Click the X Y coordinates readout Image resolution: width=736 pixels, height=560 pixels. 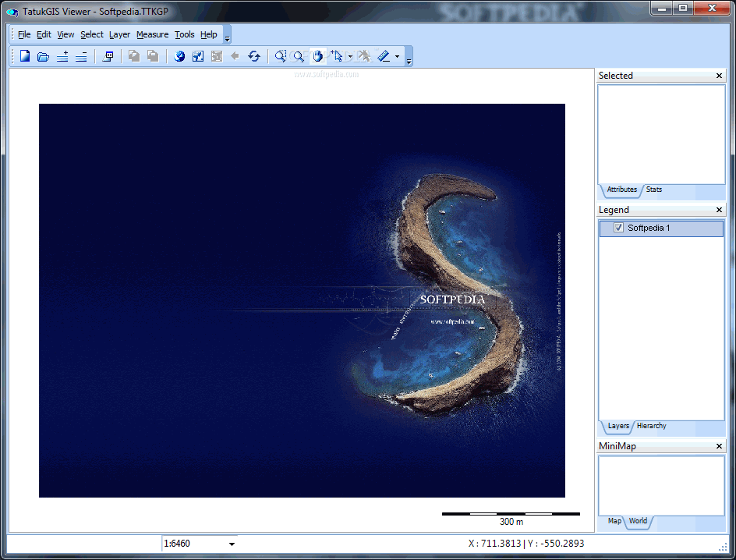525,544
